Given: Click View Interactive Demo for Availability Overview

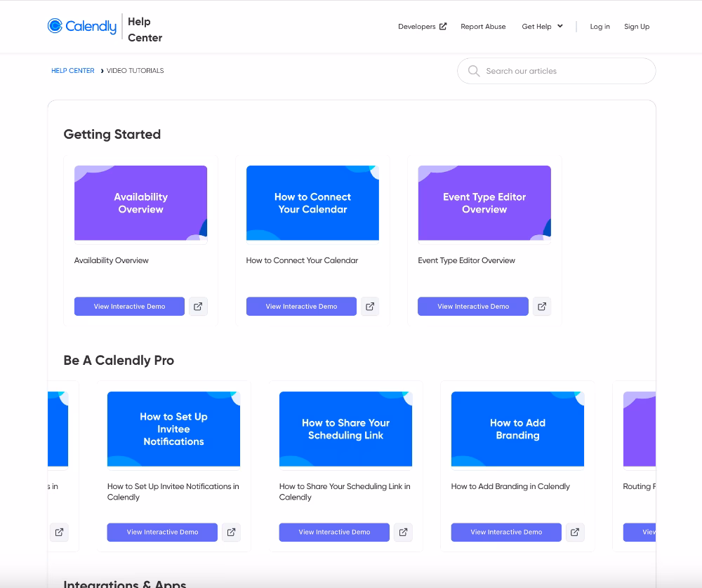Looking at the screenshot, I should click(x=129, y=306).
